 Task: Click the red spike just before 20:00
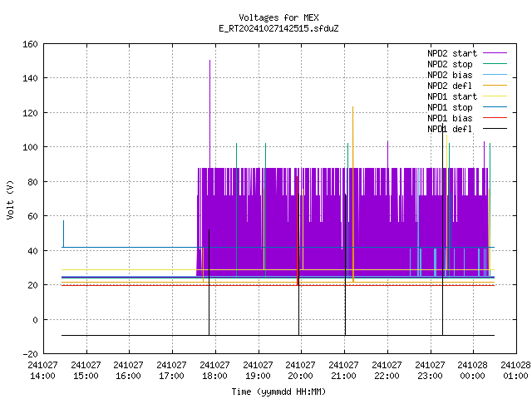(298, 231)
